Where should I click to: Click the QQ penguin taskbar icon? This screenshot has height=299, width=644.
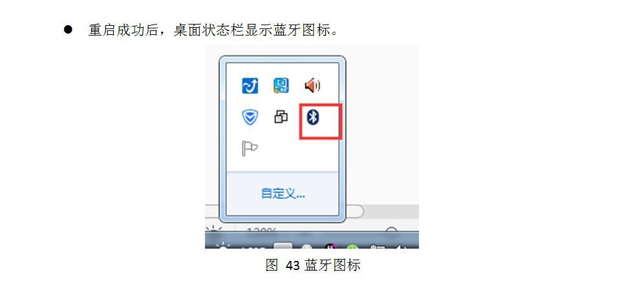pos(330,246)
